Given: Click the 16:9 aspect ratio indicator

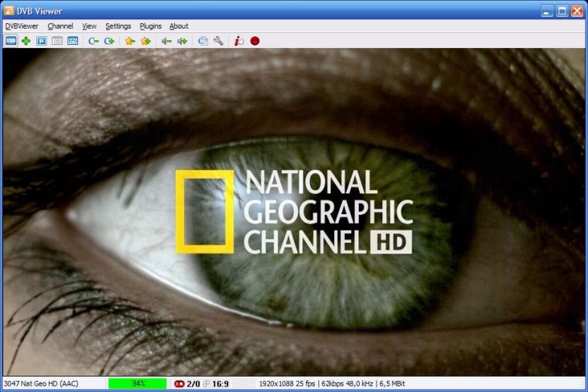Looking at the screenshot, I should tap(220, 383).
